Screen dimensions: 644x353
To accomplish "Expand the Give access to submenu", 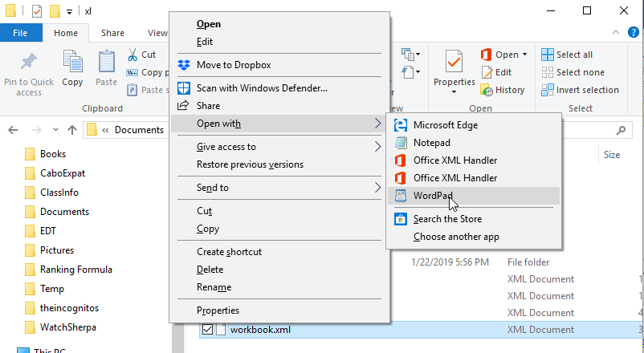I will coord(377,147).
